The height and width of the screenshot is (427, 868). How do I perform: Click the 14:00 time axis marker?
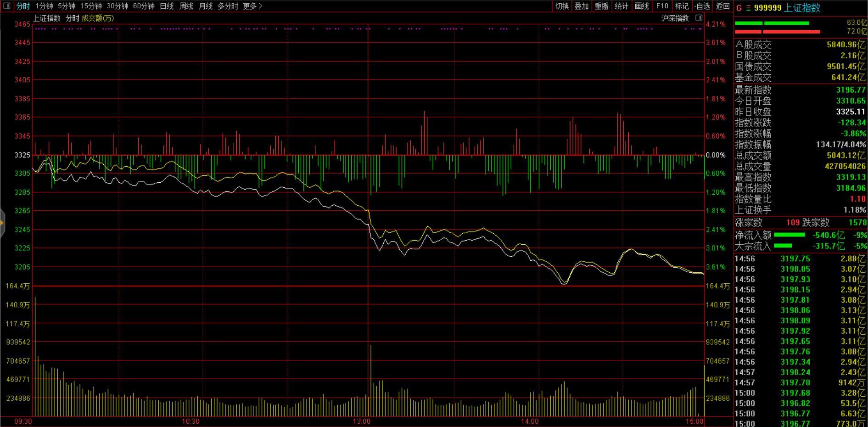(x=530, y=421)
